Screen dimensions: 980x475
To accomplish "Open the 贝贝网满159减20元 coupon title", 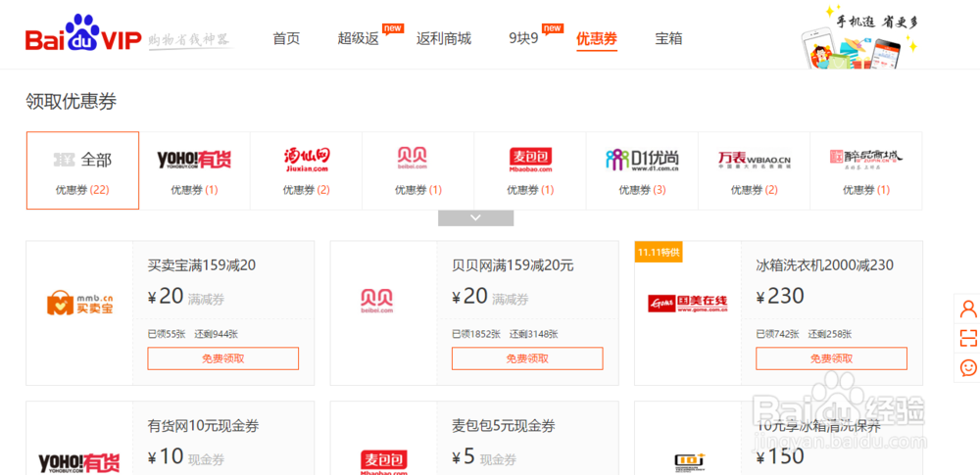I will 513,265.
